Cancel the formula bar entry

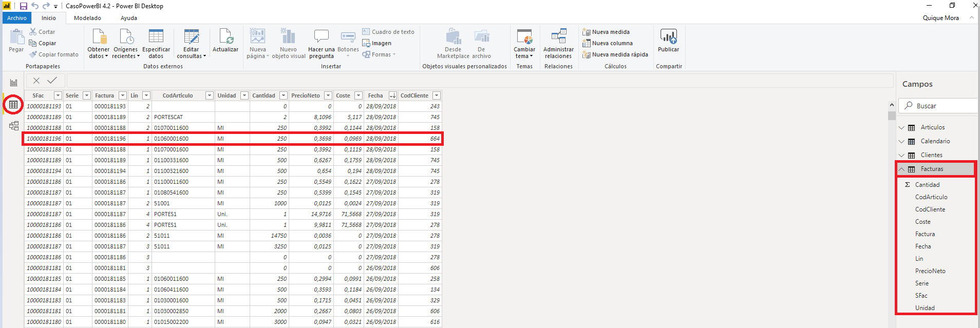click(x=36, y=81)
